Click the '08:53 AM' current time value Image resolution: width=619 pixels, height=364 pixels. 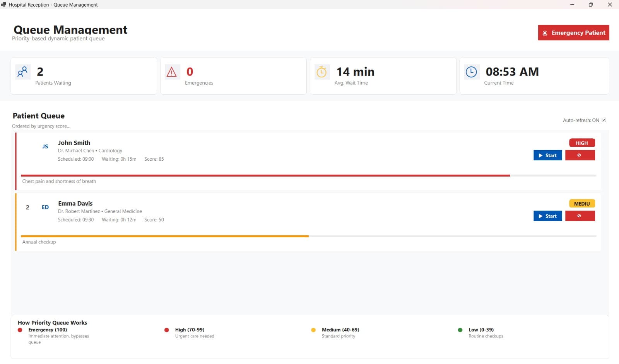[512, 72]
